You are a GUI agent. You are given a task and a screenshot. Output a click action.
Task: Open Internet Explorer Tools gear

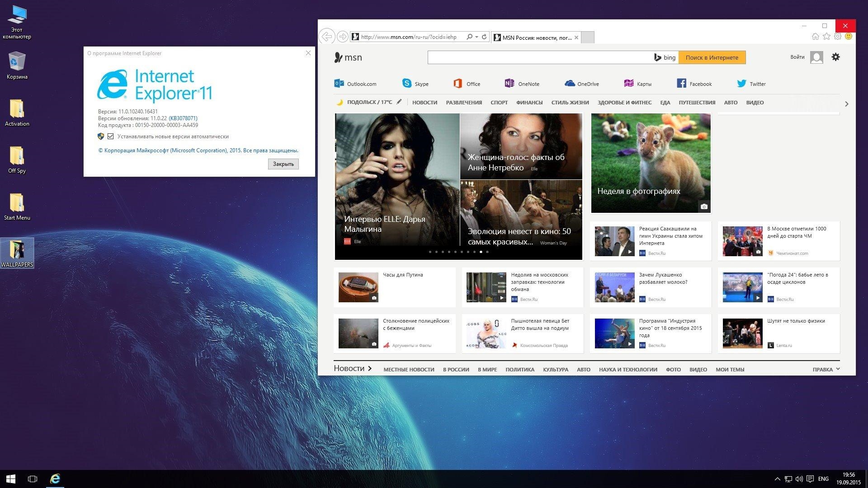tap(838, 36)
